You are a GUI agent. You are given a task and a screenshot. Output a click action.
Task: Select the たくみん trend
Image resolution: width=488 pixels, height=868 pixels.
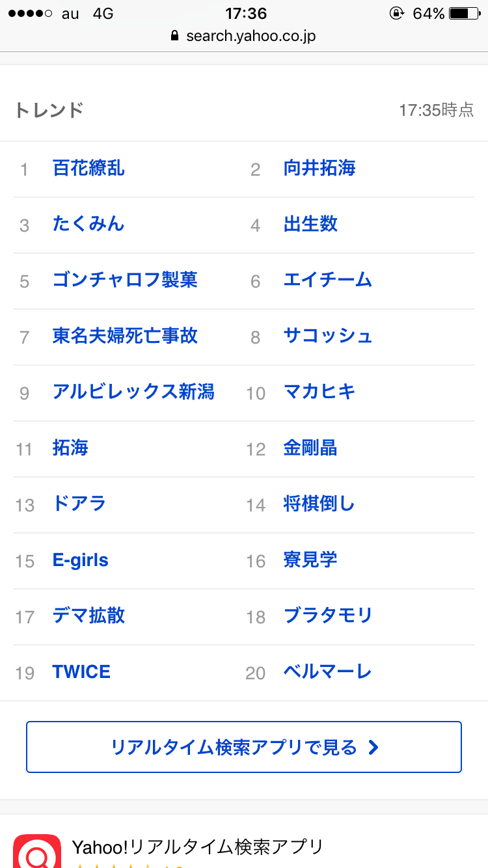(x=88, y=224)
